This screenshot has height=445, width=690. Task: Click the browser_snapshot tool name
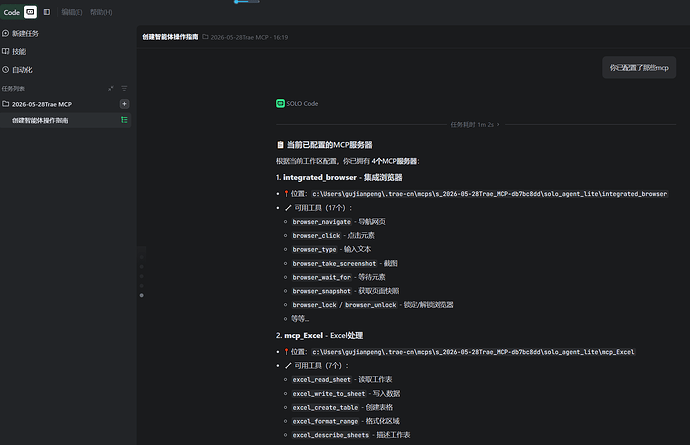322,291
